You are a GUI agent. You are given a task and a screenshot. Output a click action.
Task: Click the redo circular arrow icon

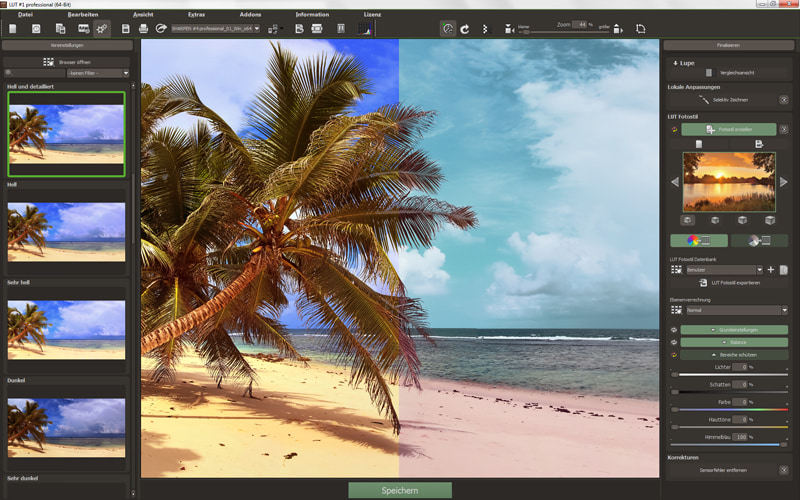pos(465,29)
